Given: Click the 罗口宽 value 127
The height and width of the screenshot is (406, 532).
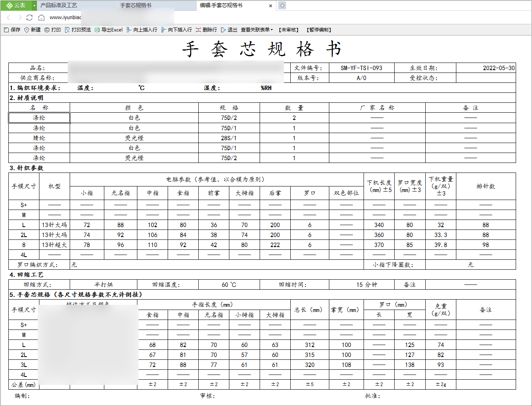Looking at the screenshot, I should coord(410,355).
